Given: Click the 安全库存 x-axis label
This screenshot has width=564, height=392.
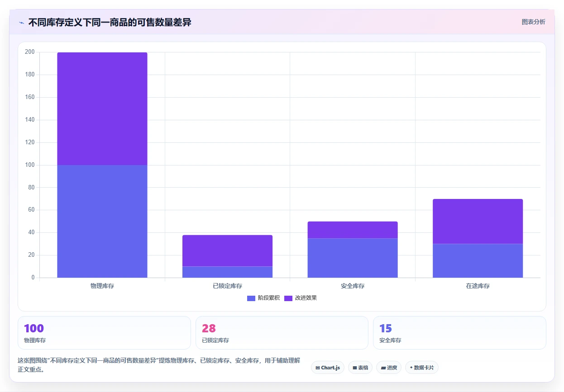Looking at the screenshot, I should (353, 286).
